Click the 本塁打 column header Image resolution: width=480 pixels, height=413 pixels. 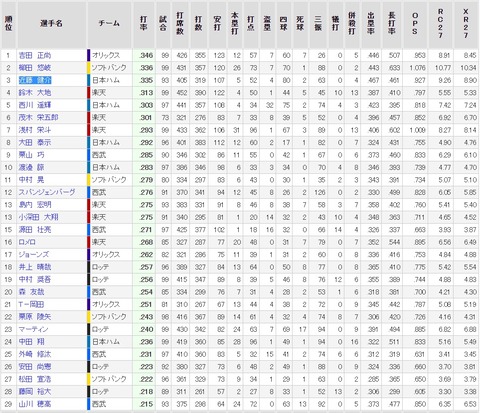[x=235, y=24]
